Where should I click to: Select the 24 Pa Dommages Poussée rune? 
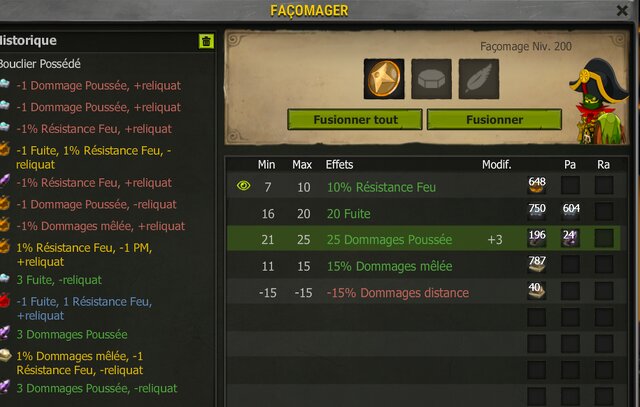[571, 238]
